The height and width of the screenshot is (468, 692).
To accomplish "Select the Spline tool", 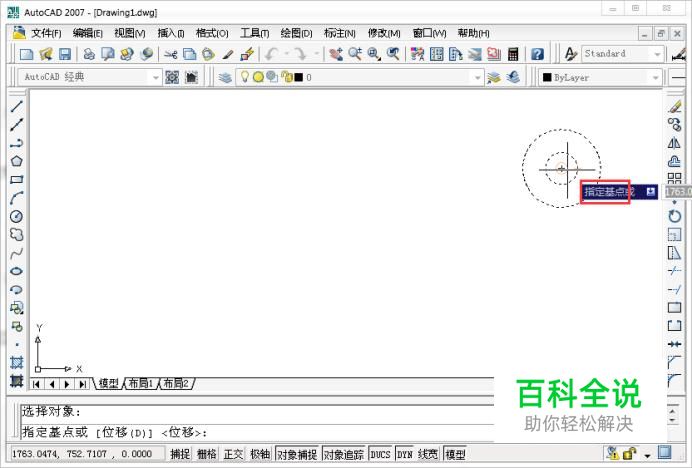I will click(x=16, y=253).
